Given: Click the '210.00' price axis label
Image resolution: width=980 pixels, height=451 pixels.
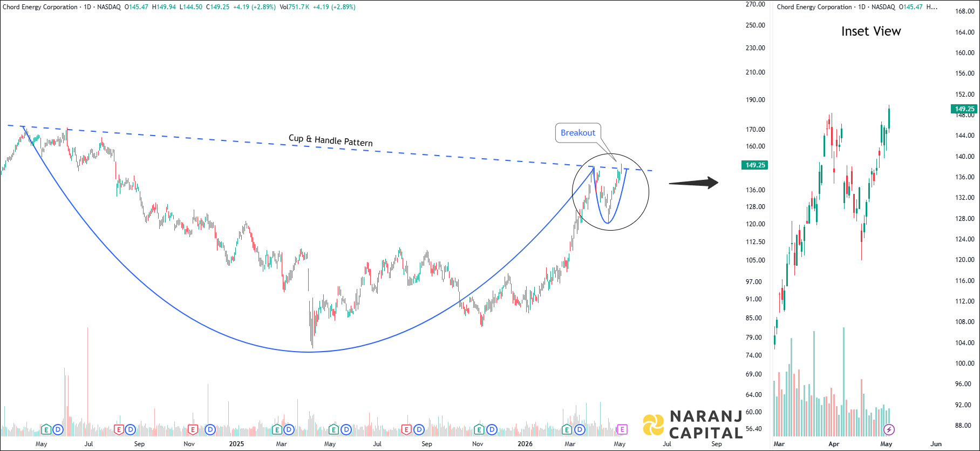Looking at the screenshot, I should pos(756,72).
